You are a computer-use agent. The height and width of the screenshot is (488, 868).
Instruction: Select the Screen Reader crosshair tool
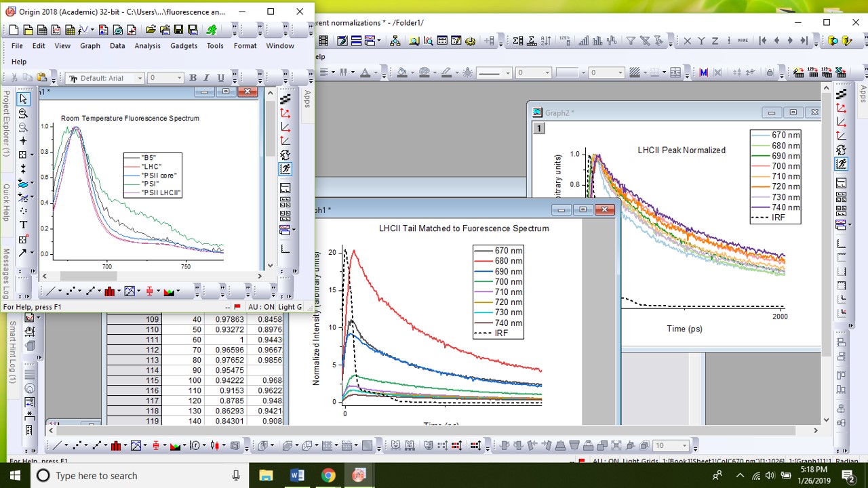pos(23,141)
